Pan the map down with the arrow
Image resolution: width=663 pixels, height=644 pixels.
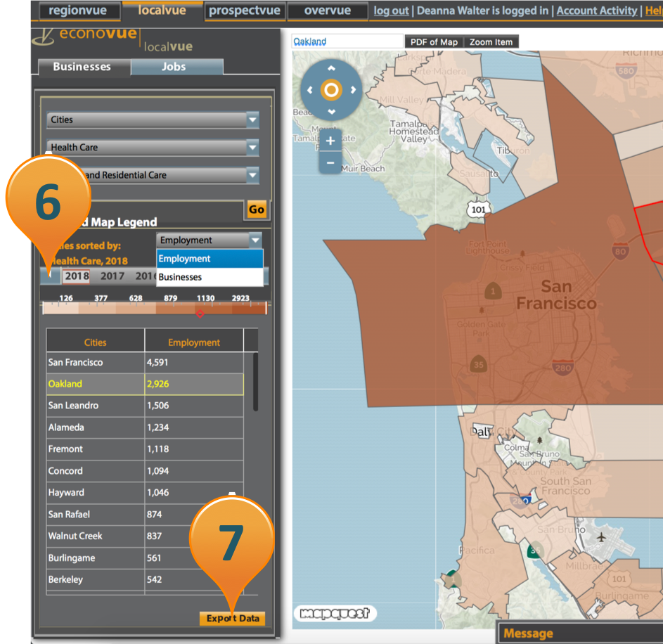332,112
